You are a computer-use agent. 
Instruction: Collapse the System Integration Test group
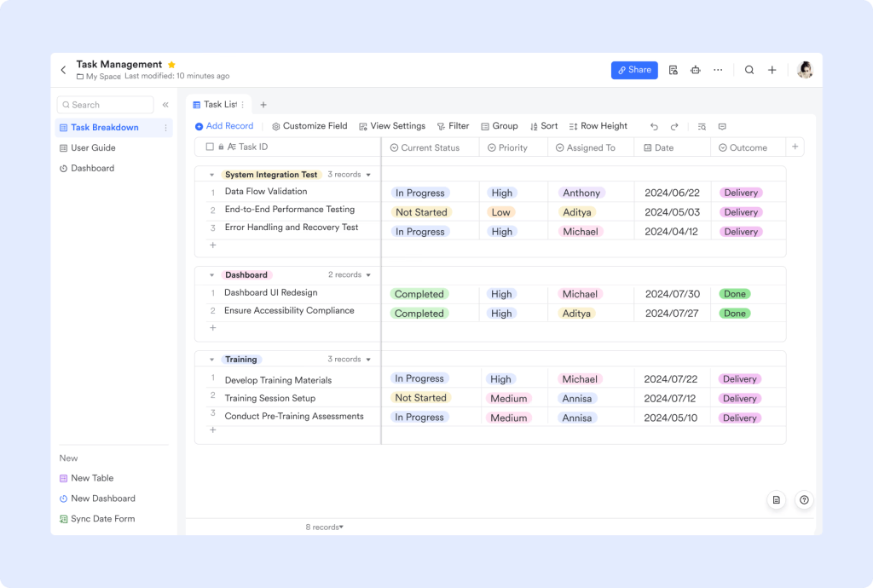click(x=211, y=175)
